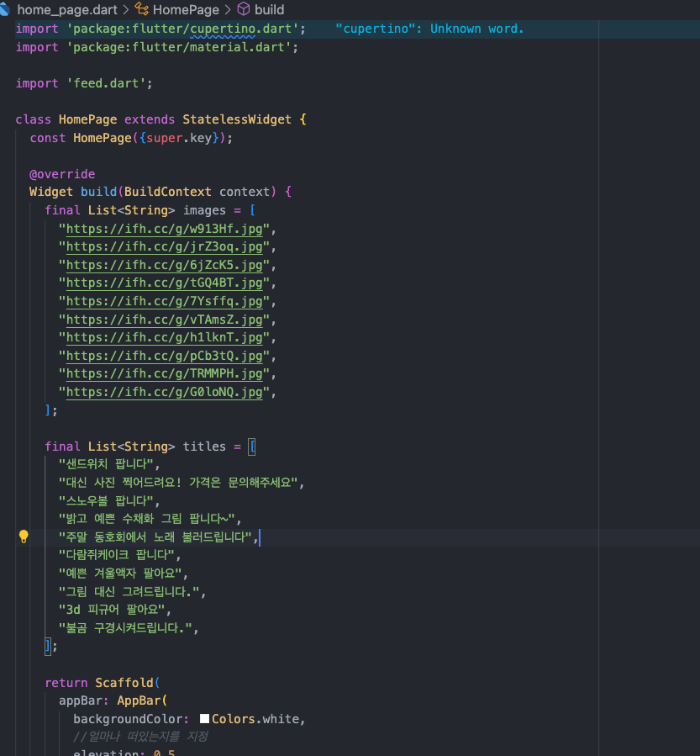Click the string "대신 사진 찍어드려요! 가격은 문의해주세요"
This screenshot has width=700, height=756.
tap(178, 483)
